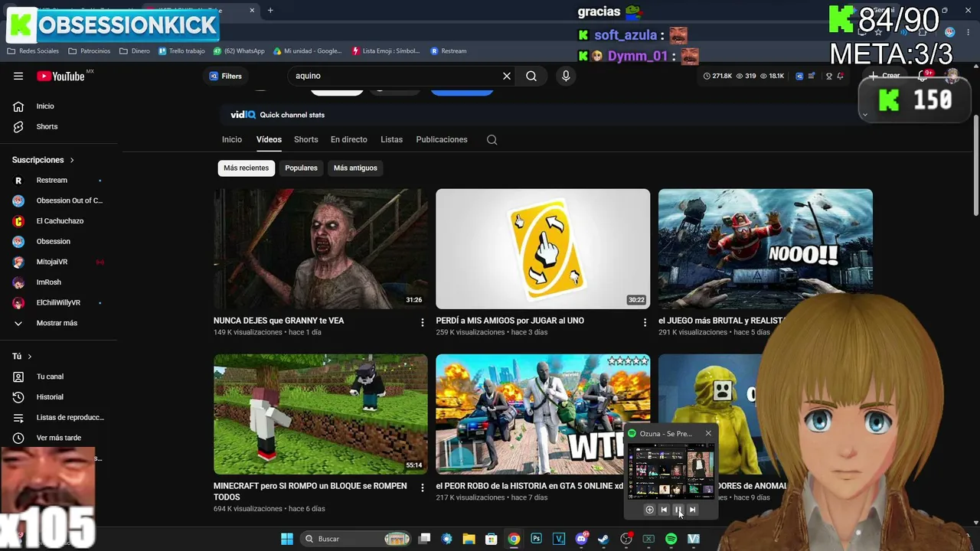Open Spotify from the taskbar
The width and height of the screenshot is (980, 551).
point(671,539)
